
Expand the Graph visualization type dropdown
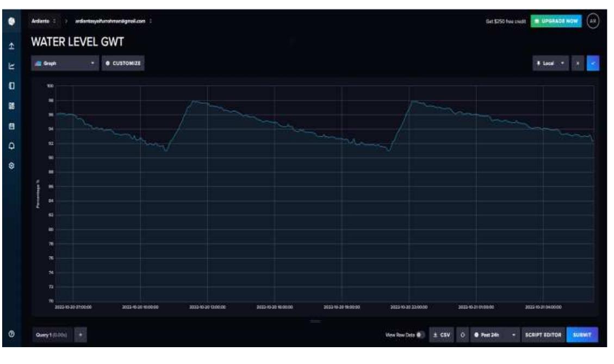(65, 63)
